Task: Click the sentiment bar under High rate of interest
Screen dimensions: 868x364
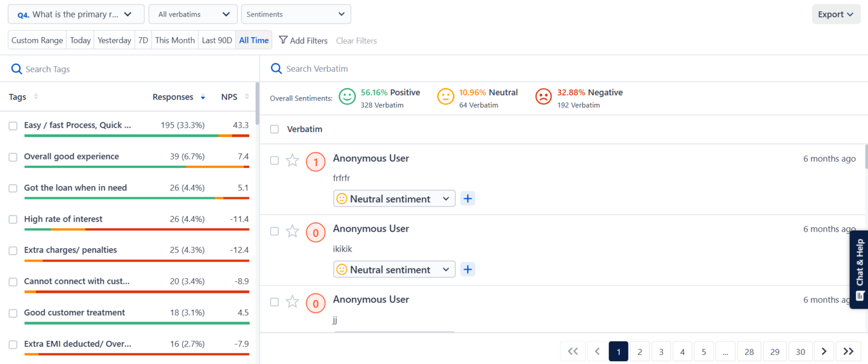Action: (137, 230)
